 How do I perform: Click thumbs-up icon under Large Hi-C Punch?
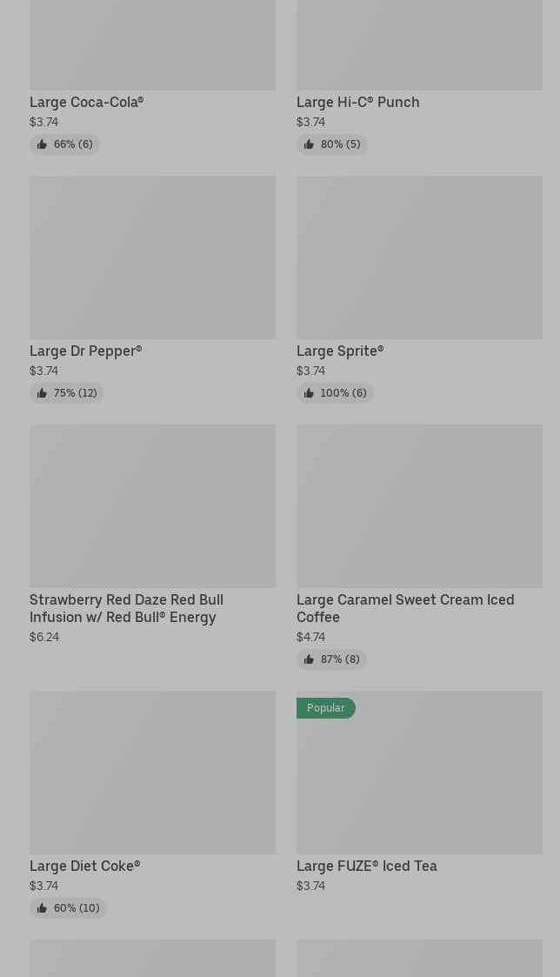coord(309,144)
